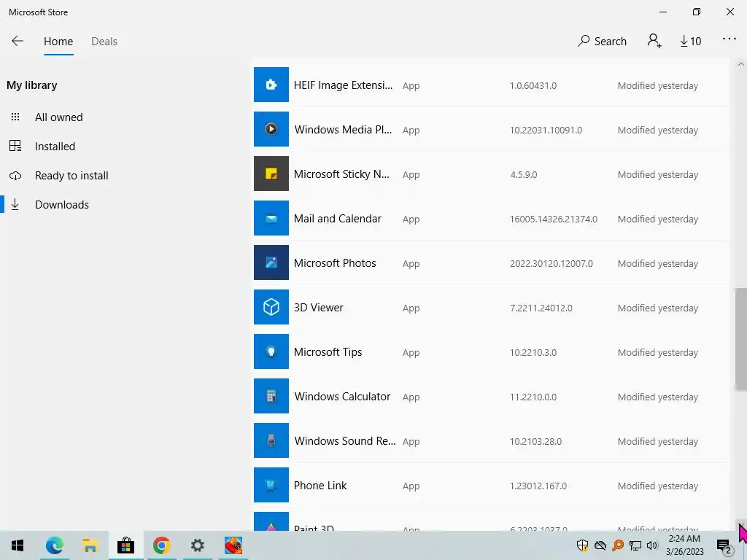Image resolution: width=747 pixels, height=560 pixels.
Task: Click the HEIF Image Extension name
Action: coord(343,85)
